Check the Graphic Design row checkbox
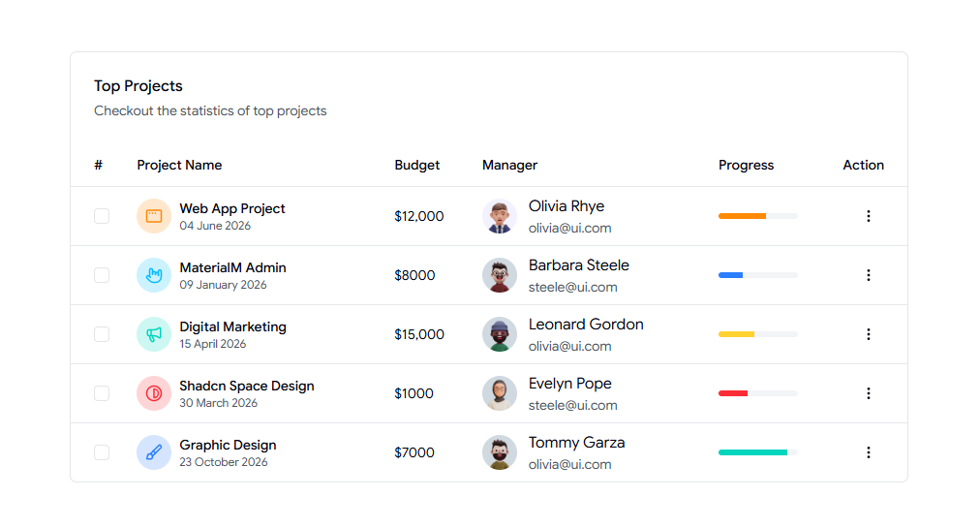This screenshot has height=528, width=980. (102, 452)
